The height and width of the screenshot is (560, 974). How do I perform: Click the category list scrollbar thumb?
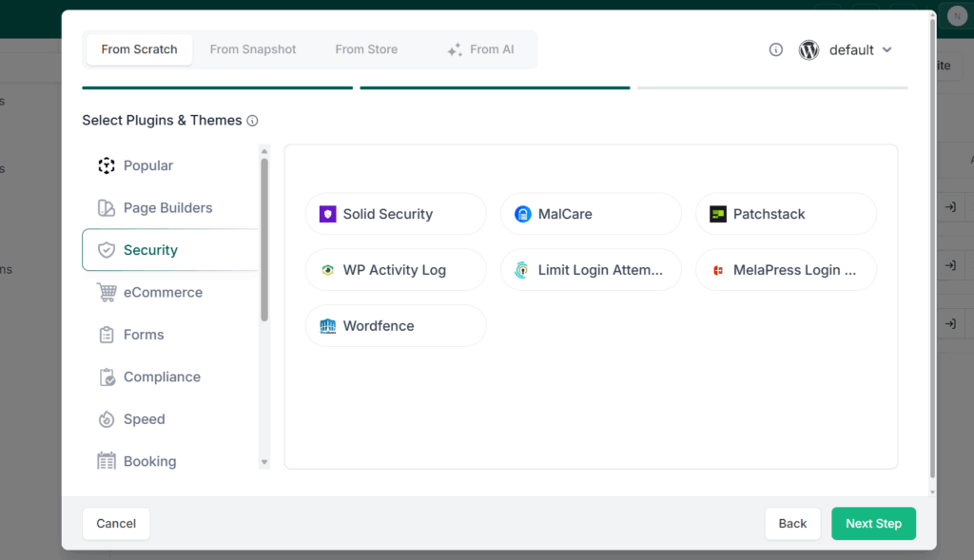click(264, 240)
